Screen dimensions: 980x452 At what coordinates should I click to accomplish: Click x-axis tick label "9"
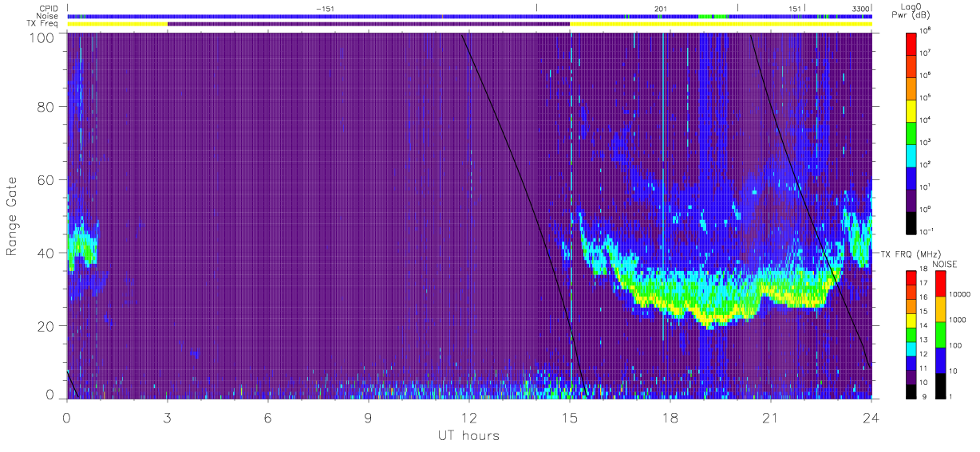369,418
